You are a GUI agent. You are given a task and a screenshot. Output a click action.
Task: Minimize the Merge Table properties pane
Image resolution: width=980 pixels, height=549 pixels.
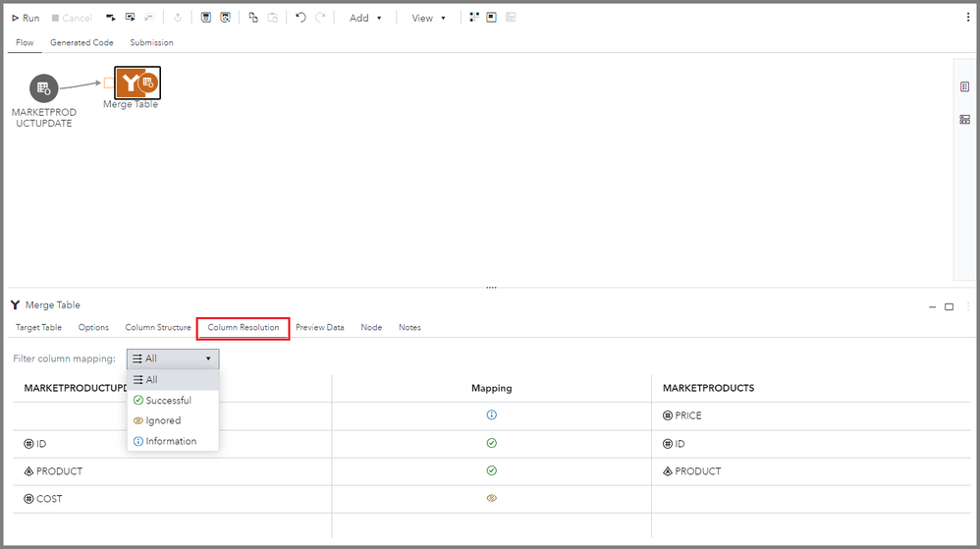933,306
